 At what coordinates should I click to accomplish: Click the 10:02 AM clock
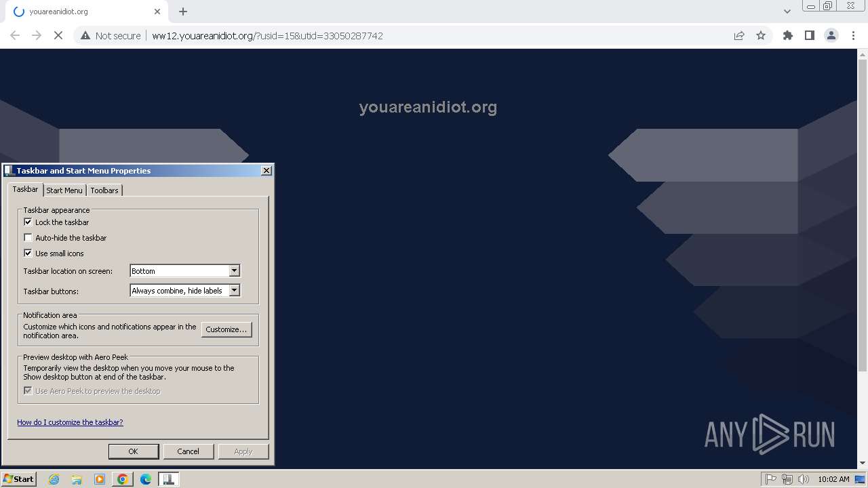pos(833,479)
